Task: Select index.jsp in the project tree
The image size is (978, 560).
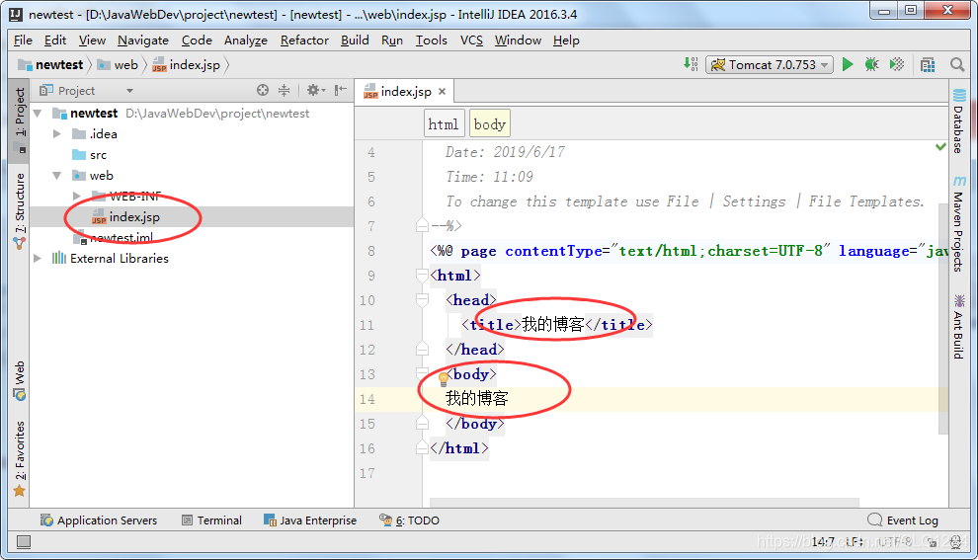Action: pos(192,217)
